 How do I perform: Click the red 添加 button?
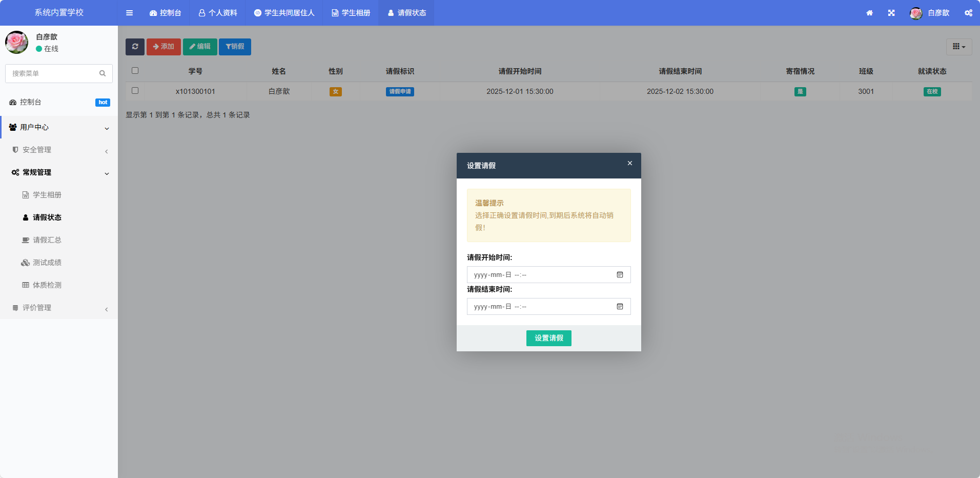point(164,47)
